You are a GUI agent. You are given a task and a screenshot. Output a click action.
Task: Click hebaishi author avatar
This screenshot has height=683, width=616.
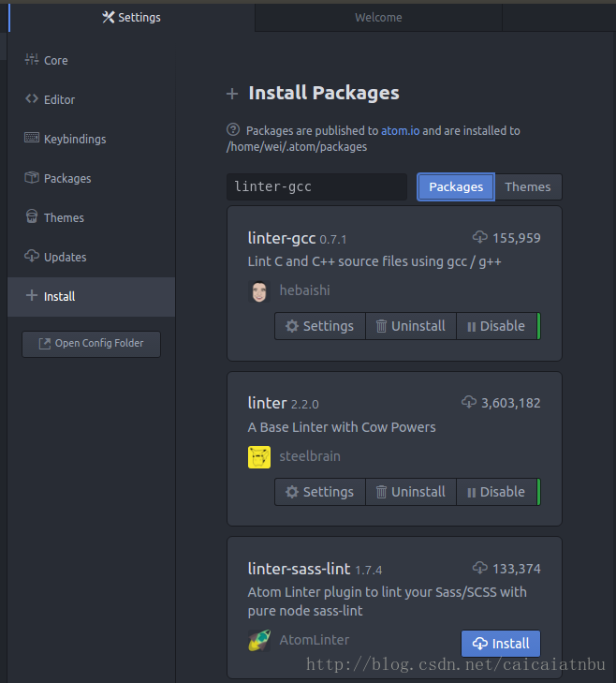(259, 291)
